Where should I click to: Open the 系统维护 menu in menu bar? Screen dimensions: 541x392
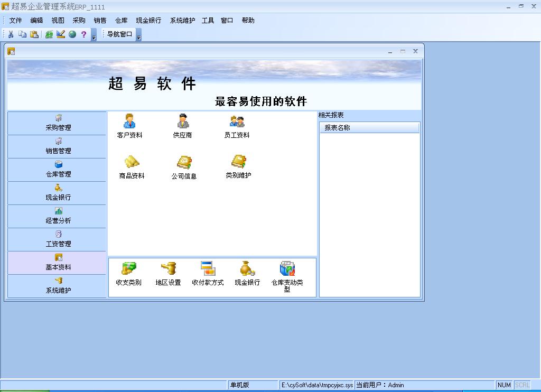[182, 21]
